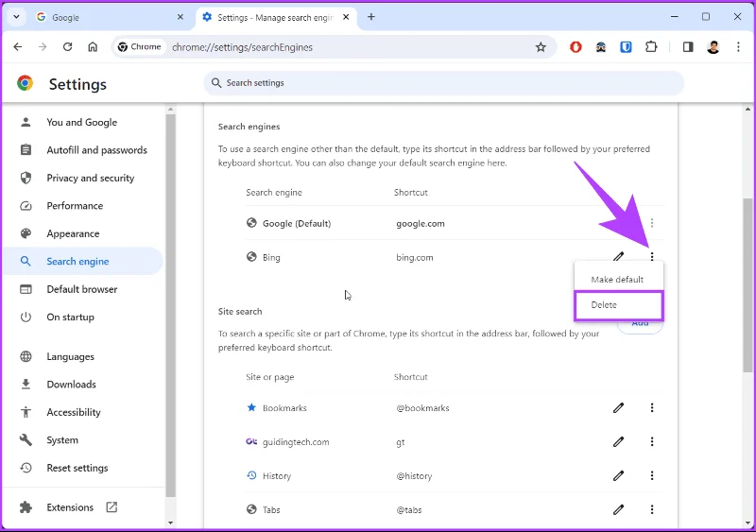Click the @history shortcut text
Image resolution: width=756 pixels, height=532 pixels.
point(414,476)
